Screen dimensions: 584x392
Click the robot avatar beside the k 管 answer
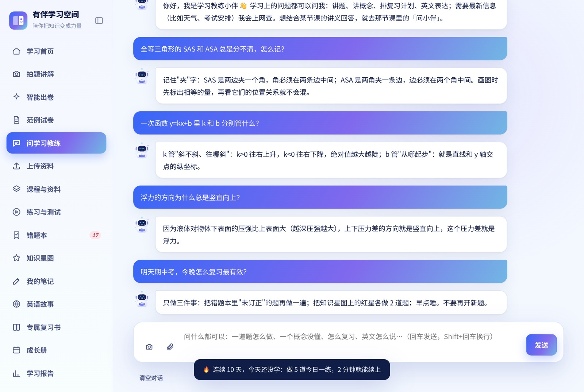point(142,151)
